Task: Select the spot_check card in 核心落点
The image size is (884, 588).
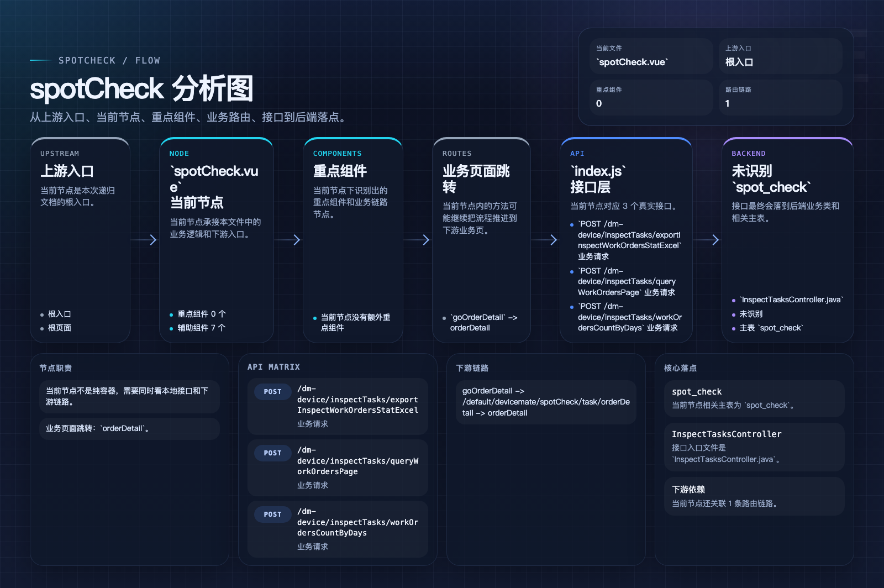Action: (x=754, y=398)
